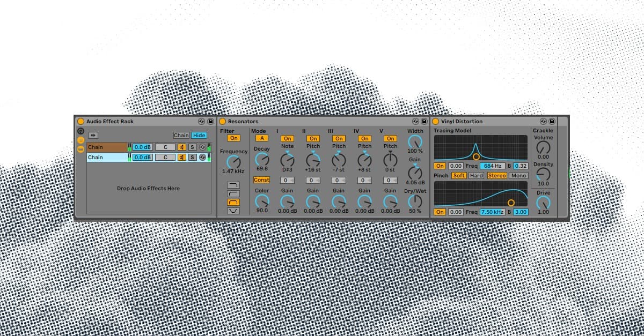Click the 7.50 kHz Pinch frequency field
The height and width of the screenshot is (336, 644).
492,212
